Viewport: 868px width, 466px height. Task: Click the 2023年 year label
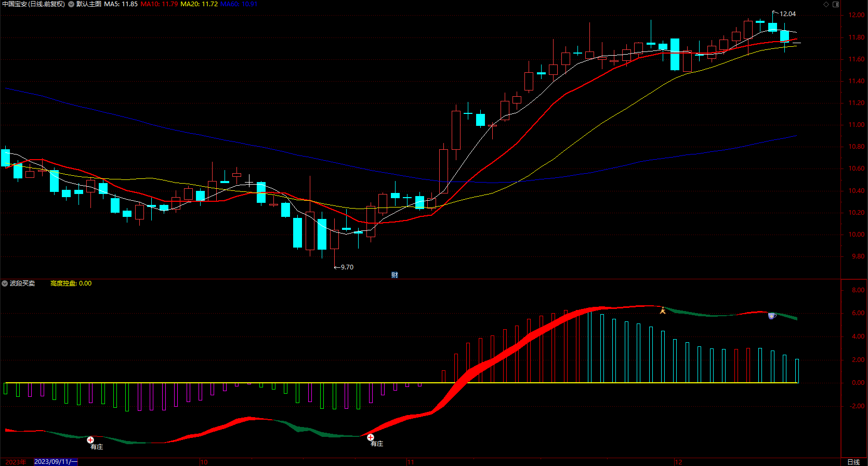(16, 462)
